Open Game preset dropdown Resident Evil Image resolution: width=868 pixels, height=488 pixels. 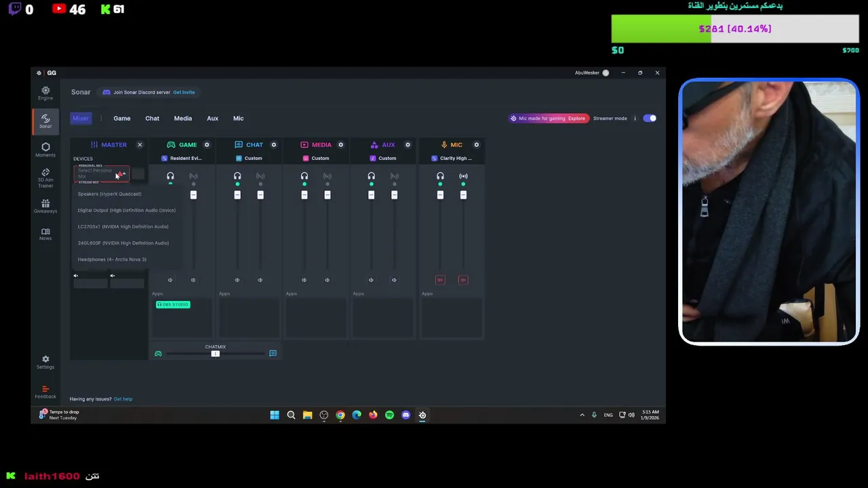click(x=182, y=158)
